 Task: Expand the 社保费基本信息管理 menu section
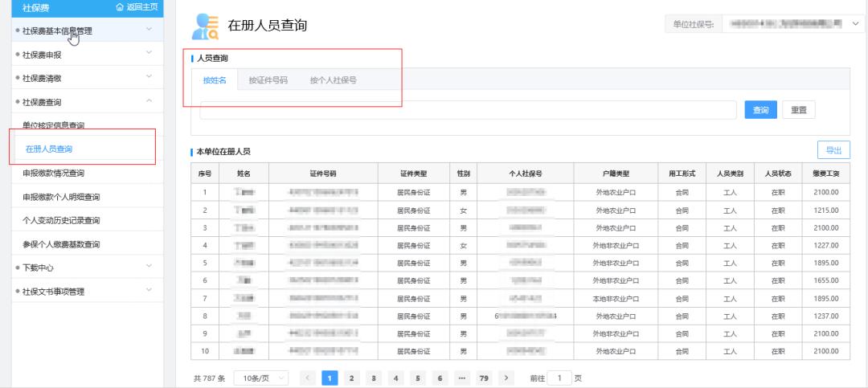point(80,31)
